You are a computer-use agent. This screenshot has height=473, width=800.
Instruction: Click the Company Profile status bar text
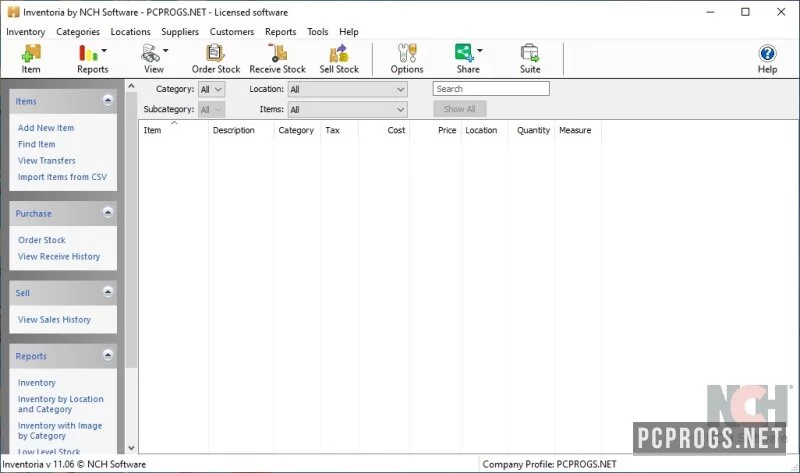coord(549,464)
